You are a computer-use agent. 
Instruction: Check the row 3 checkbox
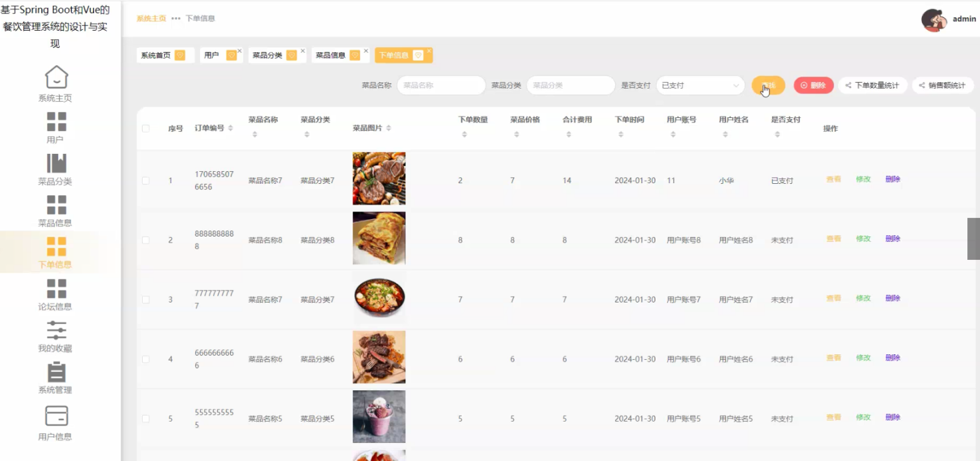(145, 300)
